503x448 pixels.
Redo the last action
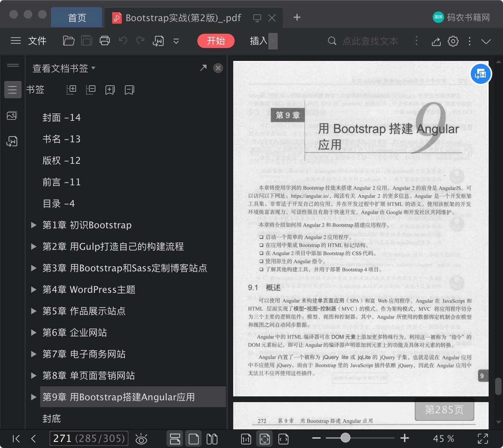[140, 41]
